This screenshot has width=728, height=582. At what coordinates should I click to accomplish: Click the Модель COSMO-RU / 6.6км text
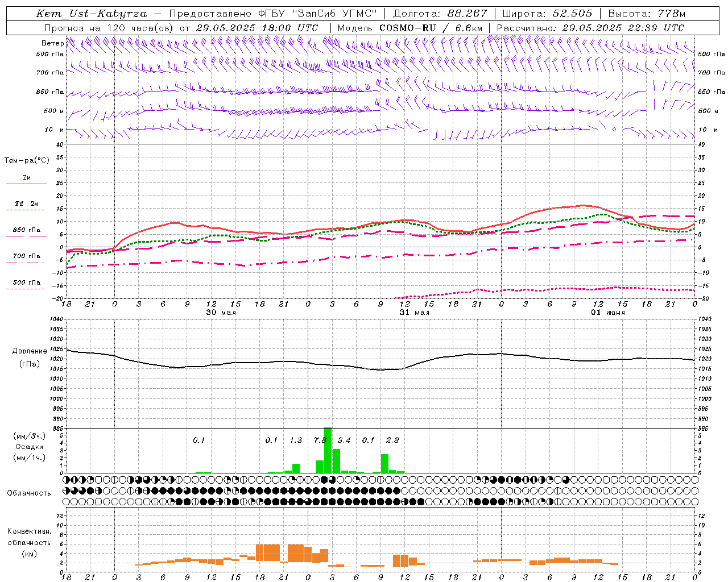[x=410, y=28]
